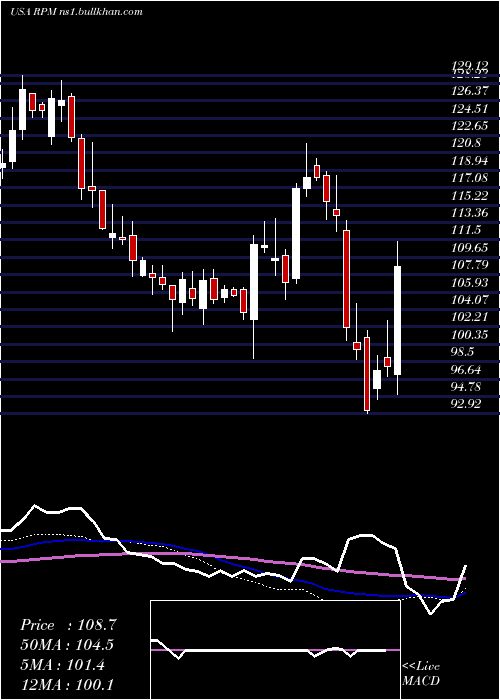This screenshot has width=500, height=700.
Task: Click the 107.79 price axis label
Action: [x=470, y=265]
